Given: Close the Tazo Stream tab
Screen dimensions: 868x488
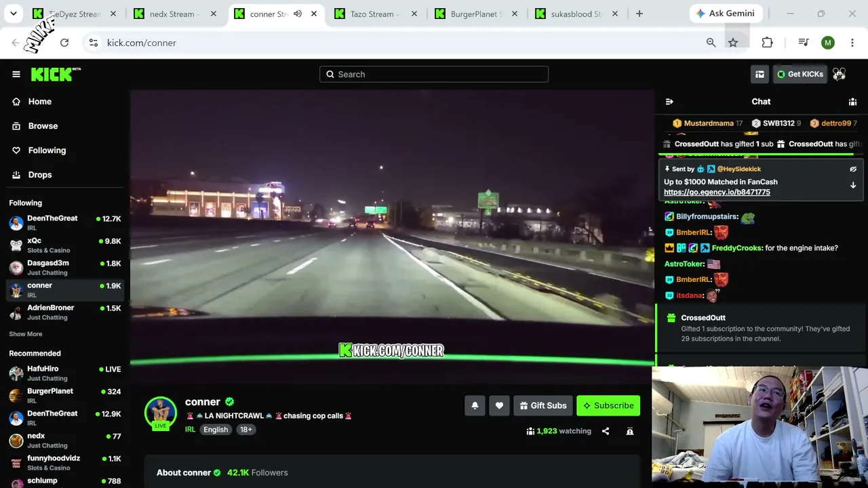Looking at the screenshot, I should click(414, 14).
